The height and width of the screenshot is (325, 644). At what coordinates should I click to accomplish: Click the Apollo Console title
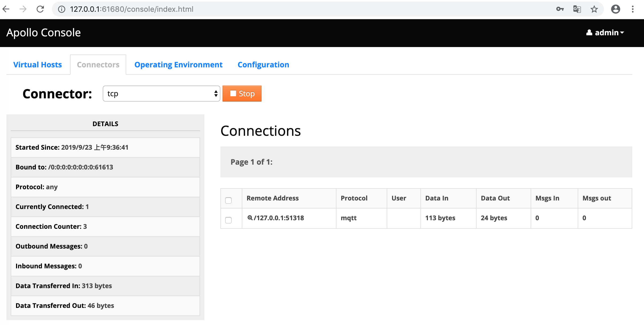click(x=44, y=33)
